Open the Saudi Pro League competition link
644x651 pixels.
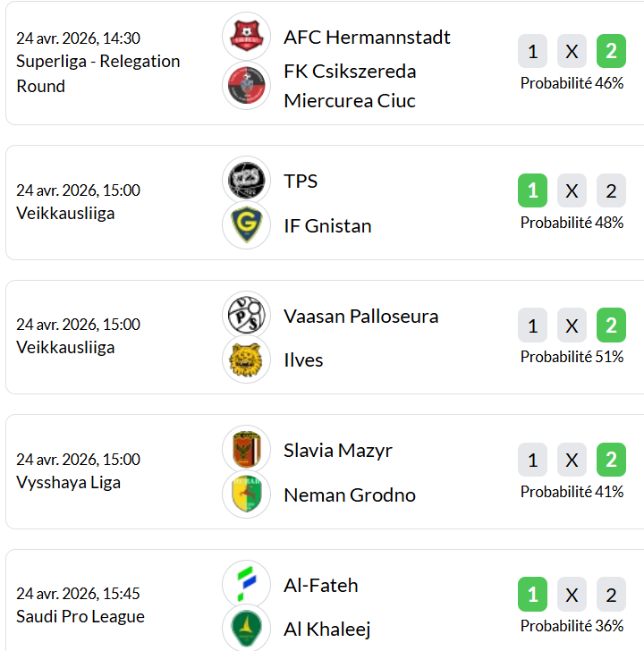coord(80,616)
